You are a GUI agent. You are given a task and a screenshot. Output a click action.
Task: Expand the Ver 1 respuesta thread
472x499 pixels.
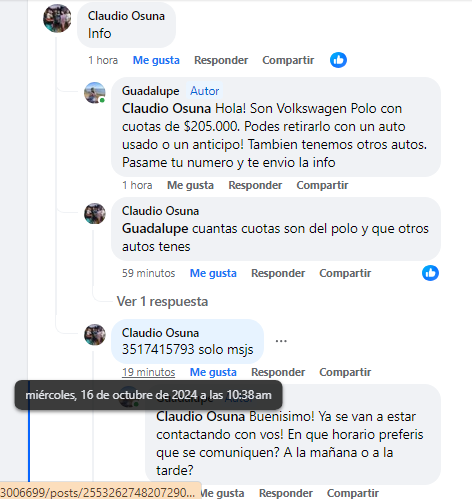click(x=162, y=301)
